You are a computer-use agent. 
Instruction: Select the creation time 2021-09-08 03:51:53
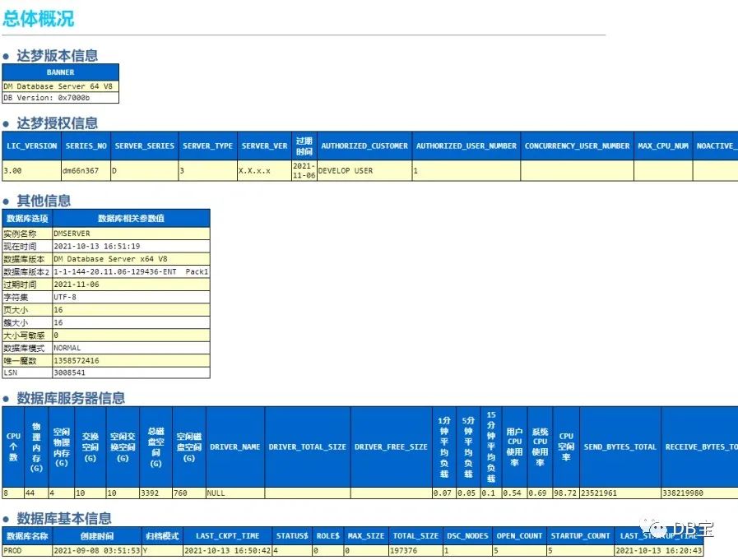click(x=97, y=550)
